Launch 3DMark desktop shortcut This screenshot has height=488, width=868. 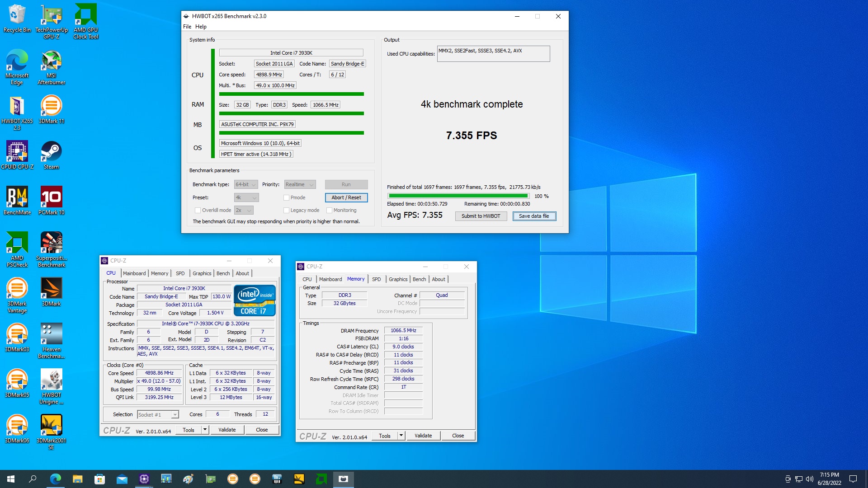pyautogui.click(x=52, y=292)
